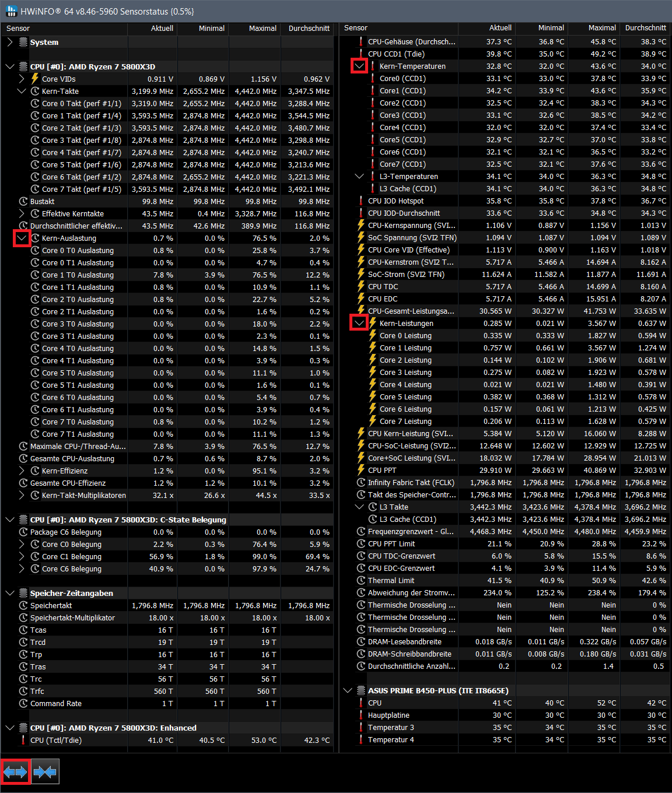Click the clock icon beside Speichertakt
The width and height of the screenshot is (672, 793).
pos(23,605)
